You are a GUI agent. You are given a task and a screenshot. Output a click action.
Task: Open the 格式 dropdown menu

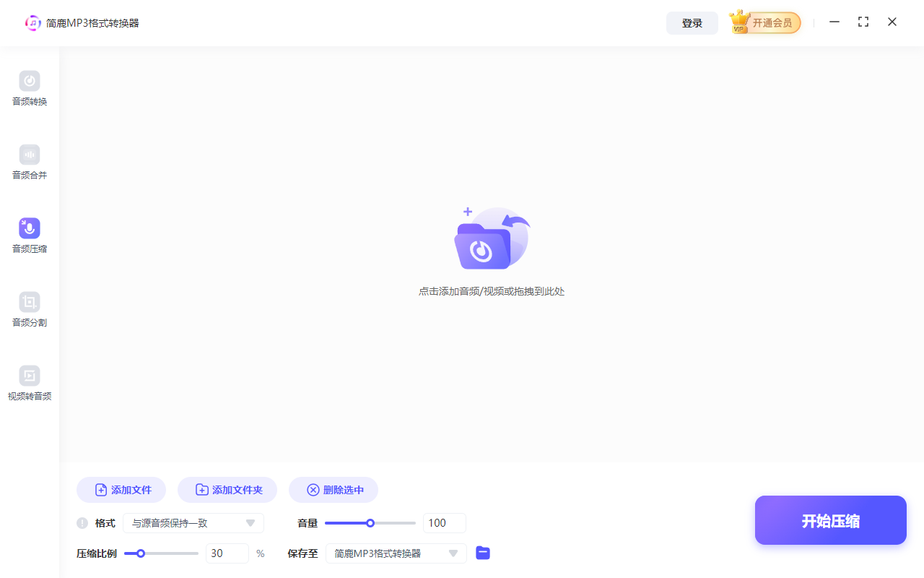point(193,522)
